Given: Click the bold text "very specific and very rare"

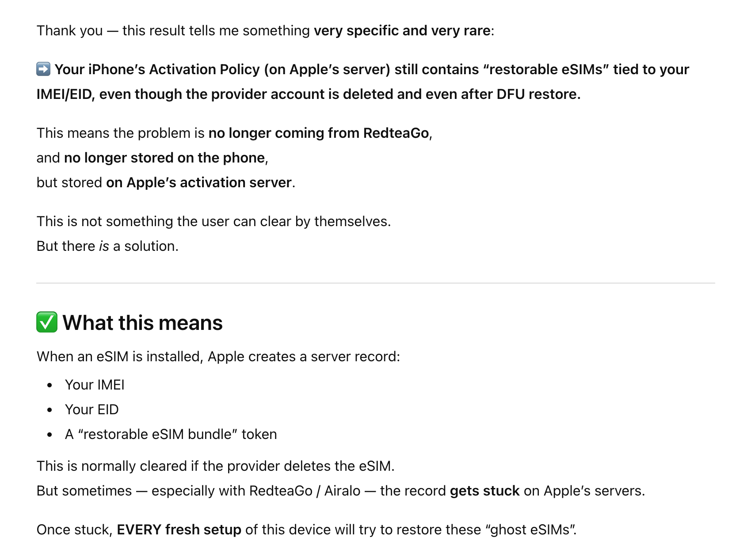Looking at the screenshot, I should tap(402, 30).
